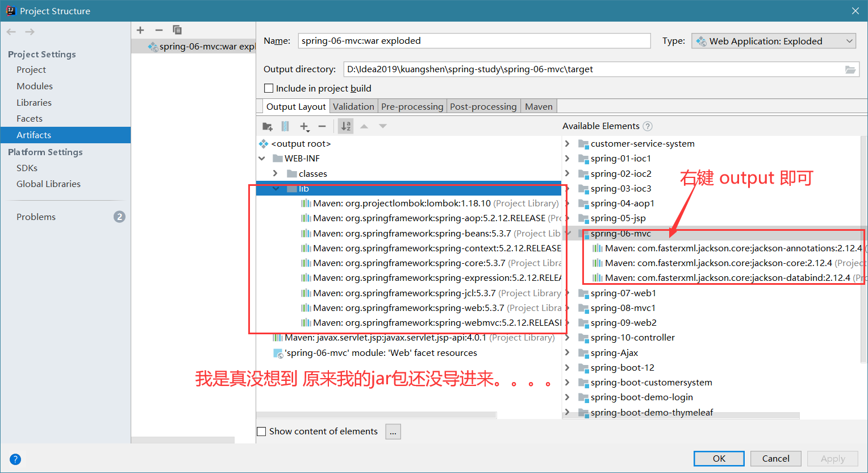
Task: Create a new directory in the output layout
Action: [267, 126]
